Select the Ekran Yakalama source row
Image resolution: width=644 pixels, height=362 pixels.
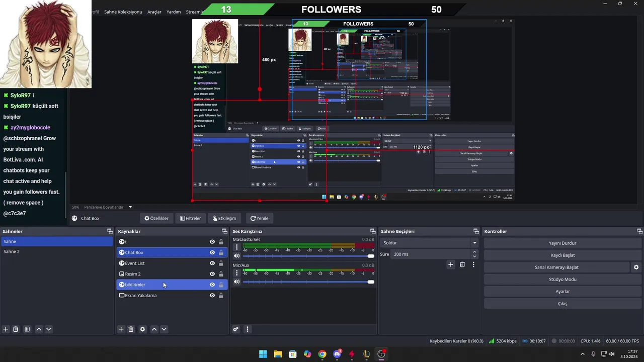pos(172,295)
